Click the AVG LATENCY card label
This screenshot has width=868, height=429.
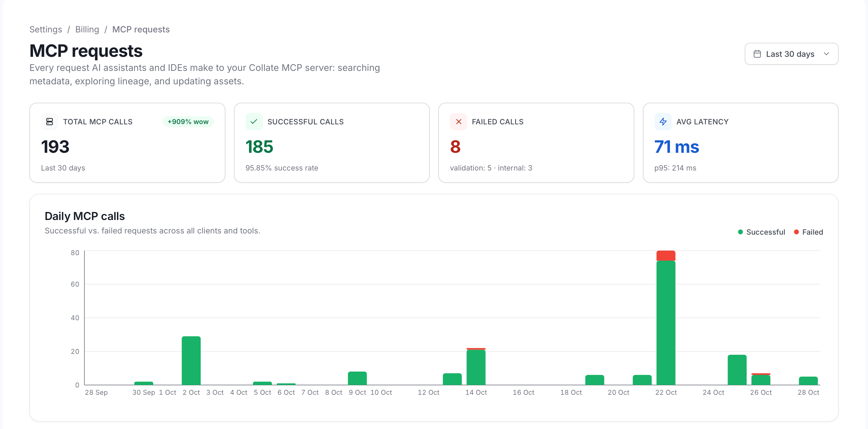pyautogui.click(x=702, y=122)
